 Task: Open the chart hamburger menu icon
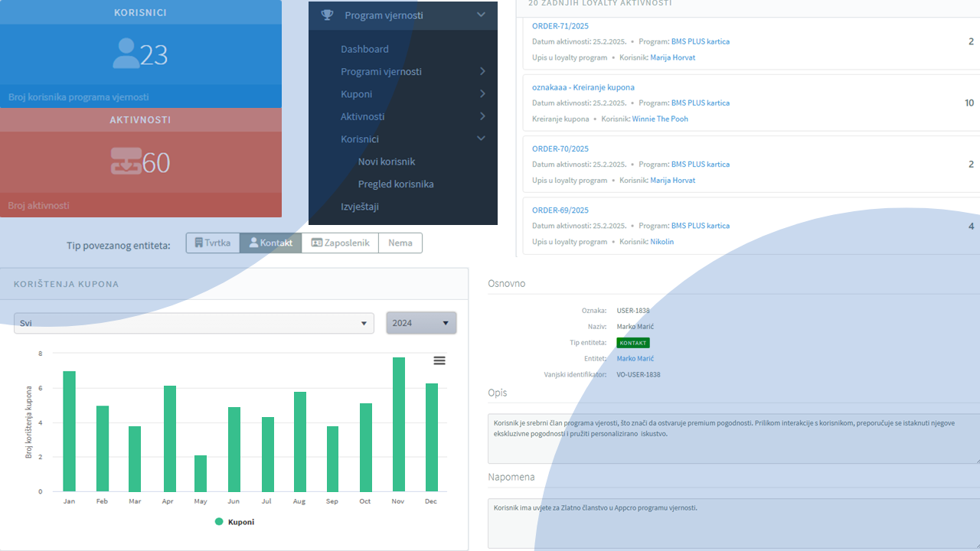[439, 360]
